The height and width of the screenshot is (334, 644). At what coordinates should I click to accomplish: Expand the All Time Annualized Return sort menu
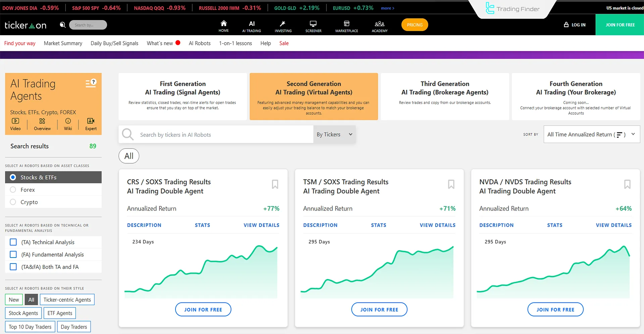point(591,134)
